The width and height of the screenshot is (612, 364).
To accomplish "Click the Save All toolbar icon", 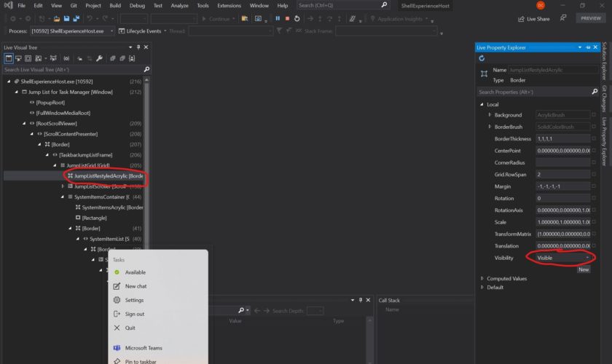I will click(76, 18).
